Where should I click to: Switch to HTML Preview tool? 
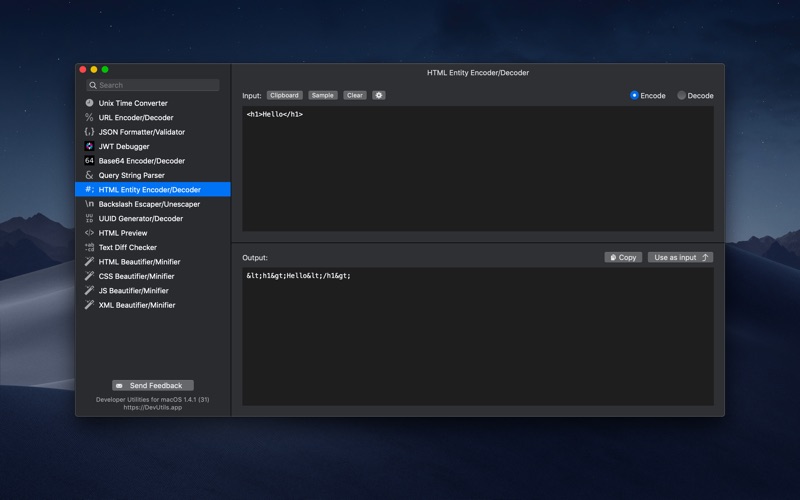122,233
